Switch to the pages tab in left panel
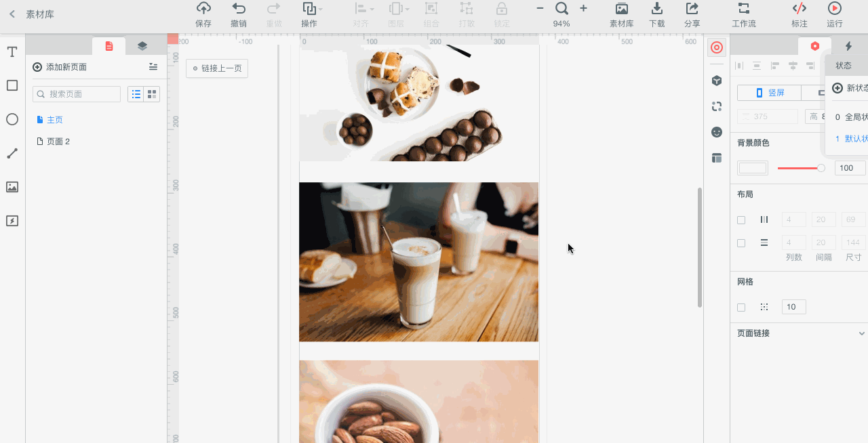 [109, 46]
